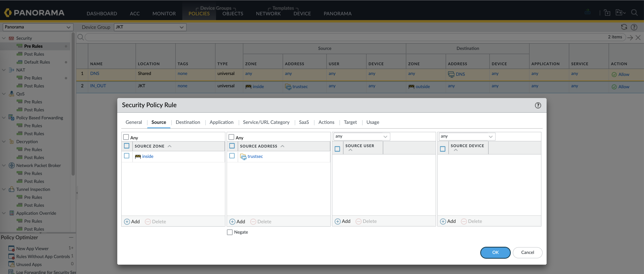644x274 pixels.
Task: Select the inside zone row checkbox
Action: click(126, 156)
